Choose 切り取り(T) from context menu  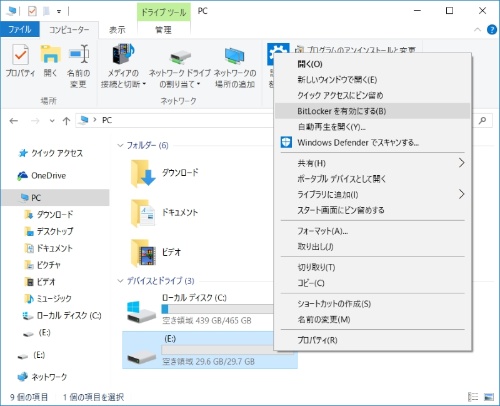pos(373,267)
